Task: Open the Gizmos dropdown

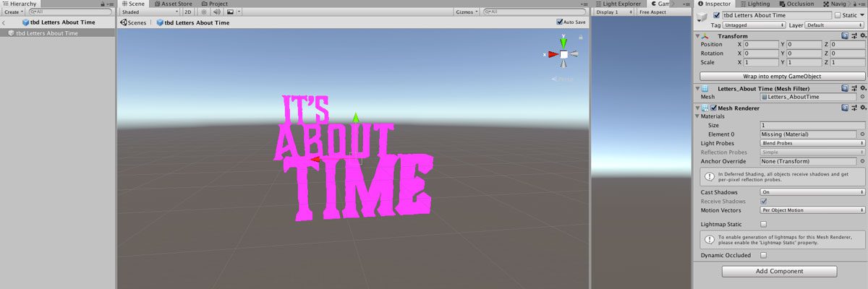Action: click(x=465, y=12)
